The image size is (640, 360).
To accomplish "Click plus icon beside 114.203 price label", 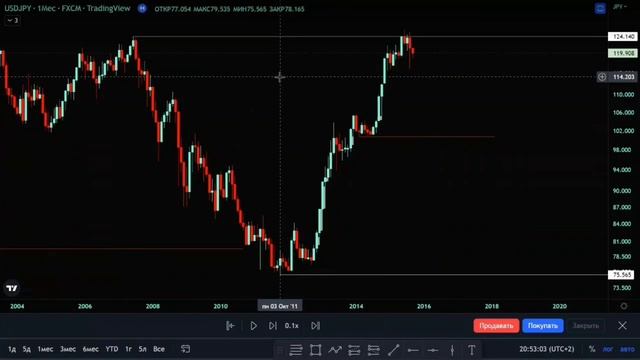I will 602,77.
